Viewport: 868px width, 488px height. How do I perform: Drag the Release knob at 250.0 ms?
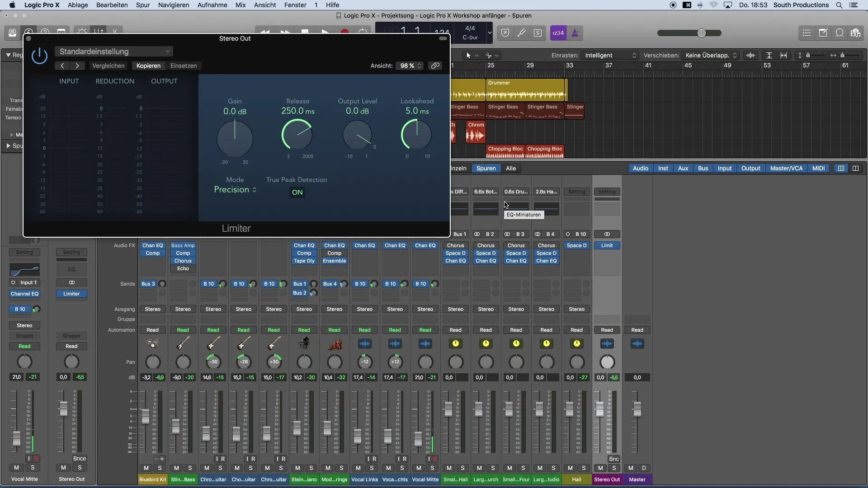[x=297, y=135]
